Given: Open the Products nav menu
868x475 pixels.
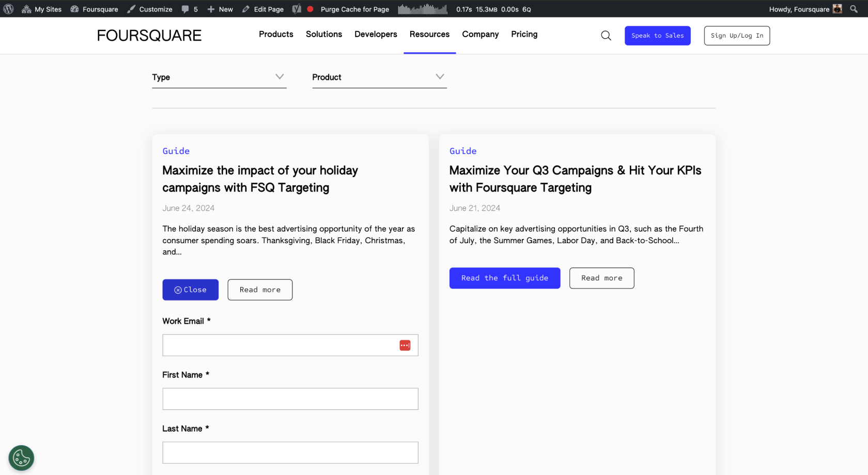Looking at the screenshot, I should (x=276, y=34).
